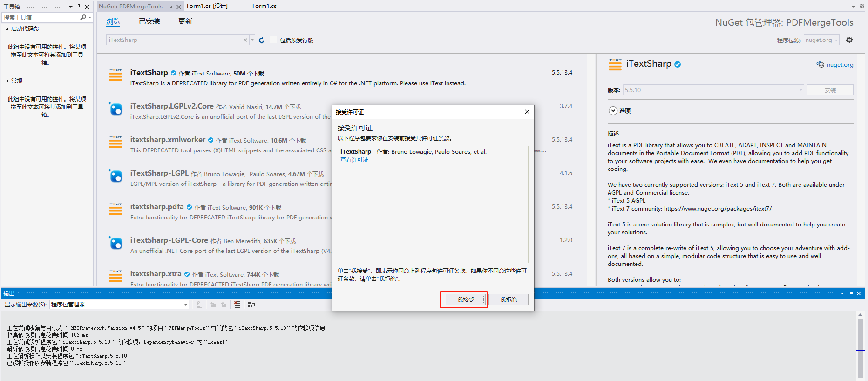Click version 1.2.0 of iTextSharp-LGPL-Core
The width and height of the screenshot is (868, 381).
[x=566, y=240]
